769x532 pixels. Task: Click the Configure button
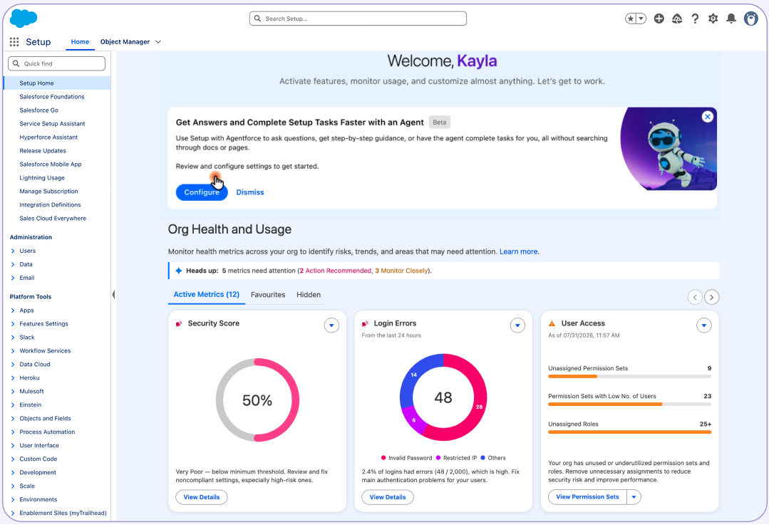(202, 192)
